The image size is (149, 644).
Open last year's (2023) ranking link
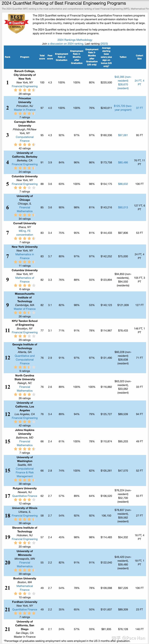click(x=104, y=44)
